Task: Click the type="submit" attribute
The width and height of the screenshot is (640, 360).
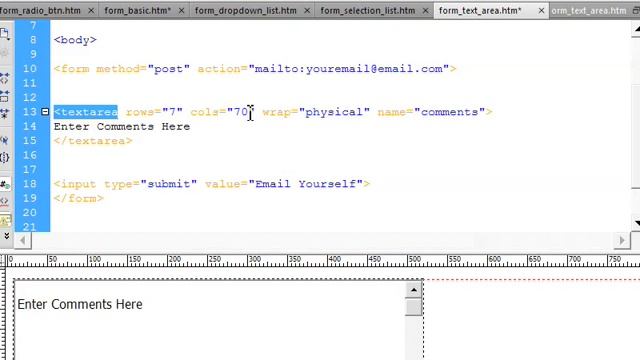Action: click(151, 184)
